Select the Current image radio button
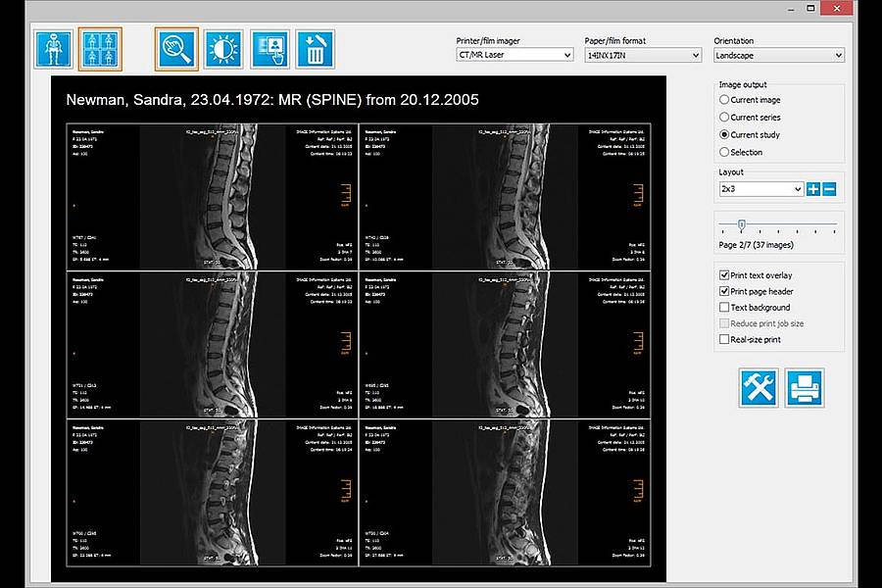 (x=724, y=100)
